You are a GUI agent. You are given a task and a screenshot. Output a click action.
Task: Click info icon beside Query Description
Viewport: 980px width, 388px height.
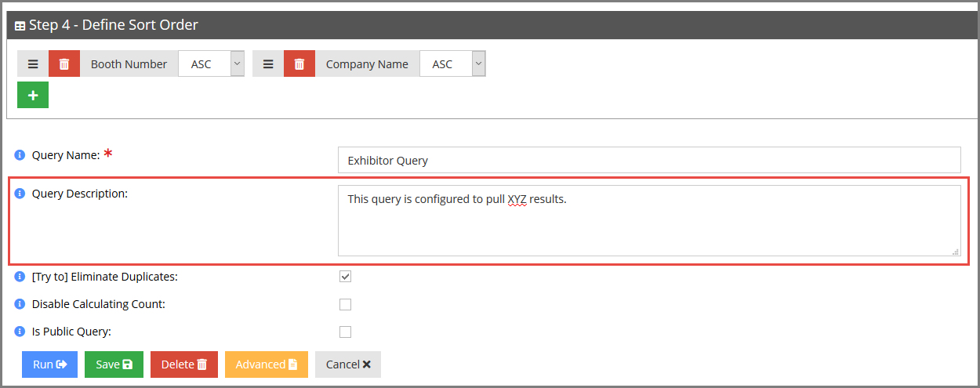[20, 194]
